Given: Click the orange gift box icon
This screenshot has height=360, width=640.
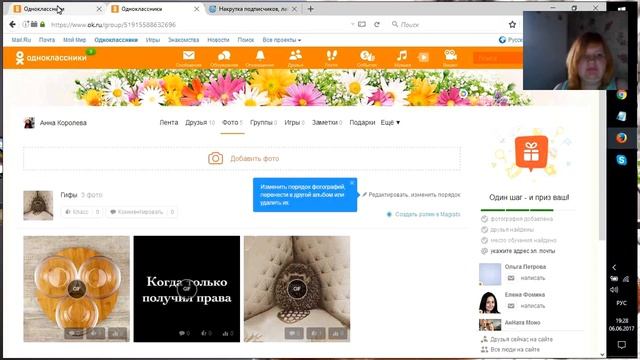Looking at the screenshot, I should point(531,152).
